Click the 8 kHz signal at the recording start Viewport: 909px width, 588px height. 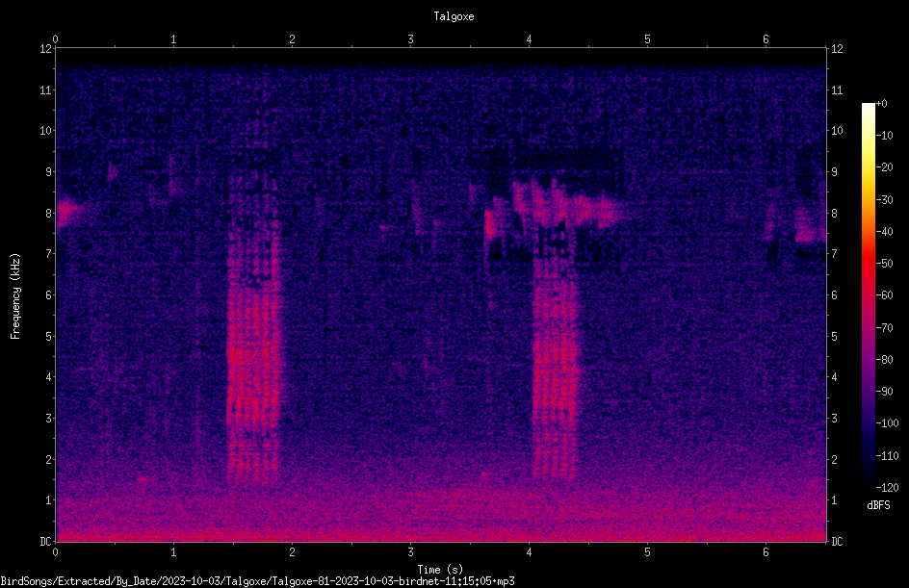(x=68, y=212)
